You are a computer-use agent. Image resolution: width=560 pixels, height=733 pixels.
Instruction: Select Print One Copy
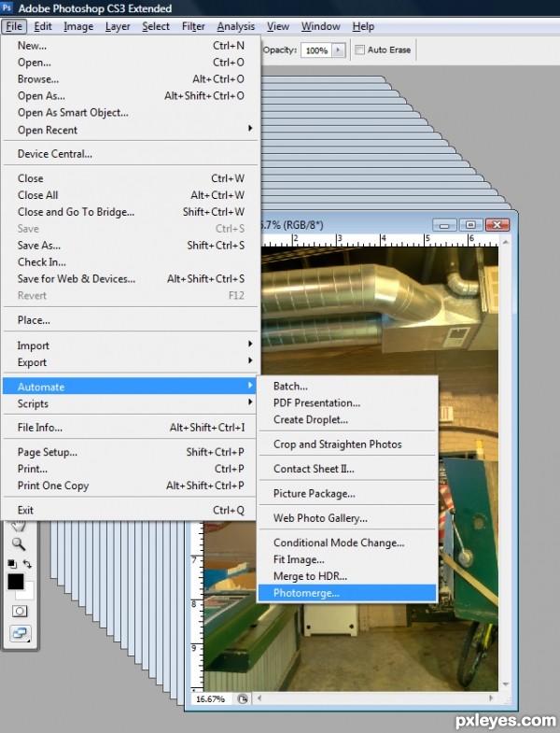(x=130, y=486)
